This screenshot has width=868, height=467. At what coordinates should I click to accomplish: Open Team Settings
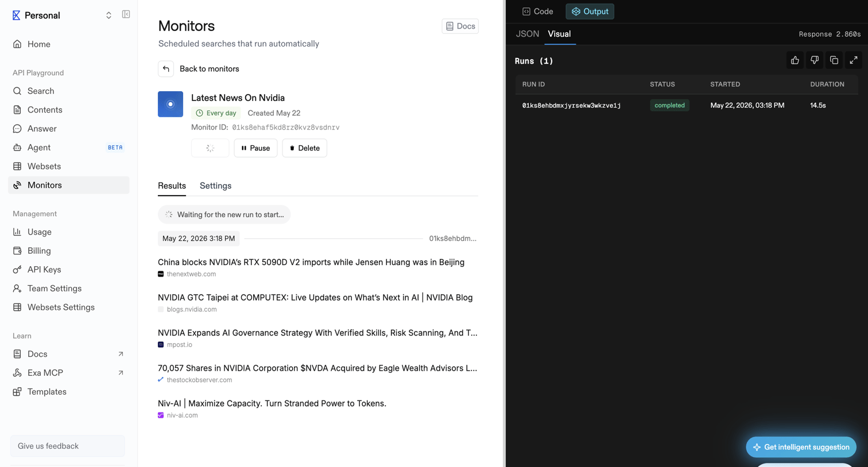69,289
